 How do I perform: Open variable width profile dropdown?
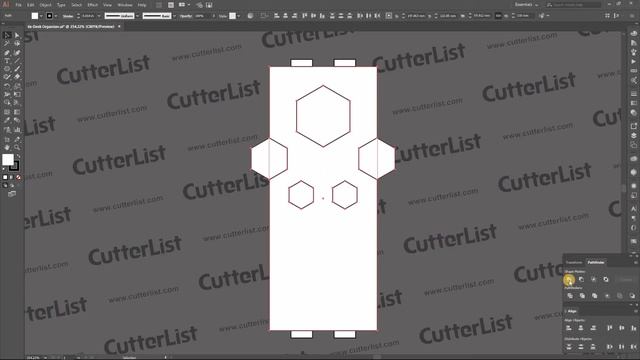point(137,16)
